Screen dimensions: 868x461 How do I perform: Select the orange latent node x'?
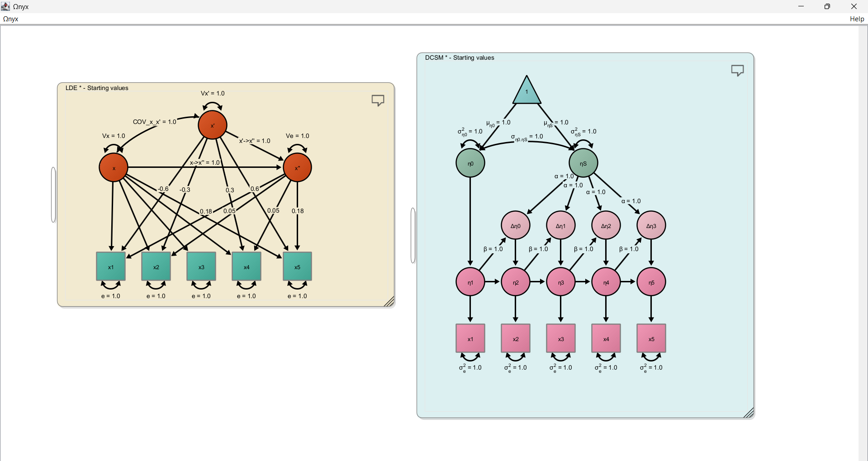pyautogui.click(x=213, y=125)
